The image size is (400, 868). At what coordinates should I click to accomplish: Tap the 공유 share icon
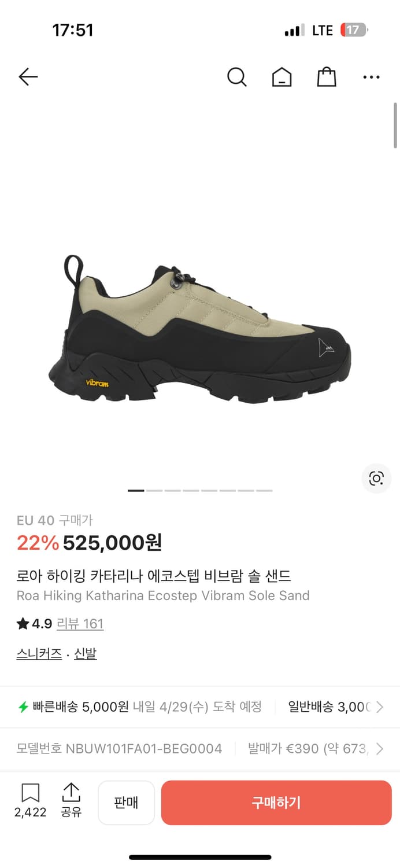[x=71, y=800]
